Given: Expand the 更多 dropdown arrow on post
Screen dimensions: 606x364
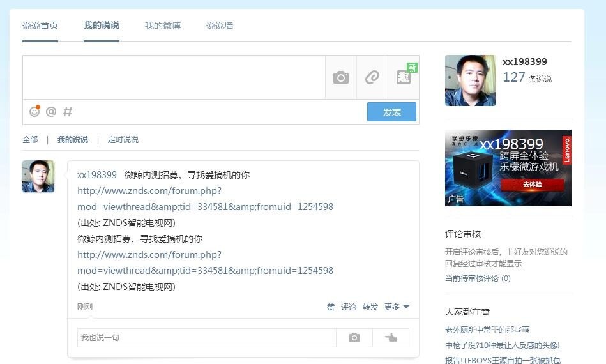Looking at the screenshot, I should tap(405, 307).
